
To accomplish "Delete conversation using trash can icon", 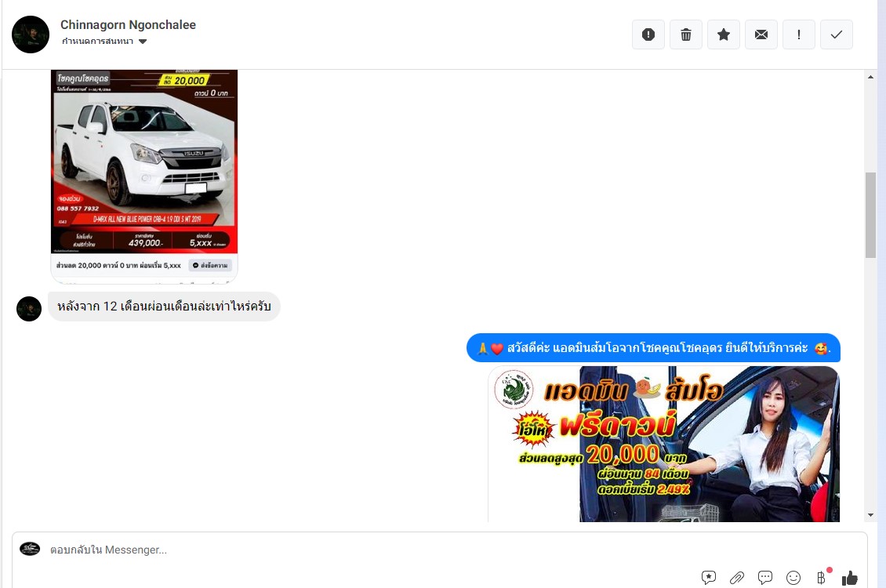I will [686, 34].
